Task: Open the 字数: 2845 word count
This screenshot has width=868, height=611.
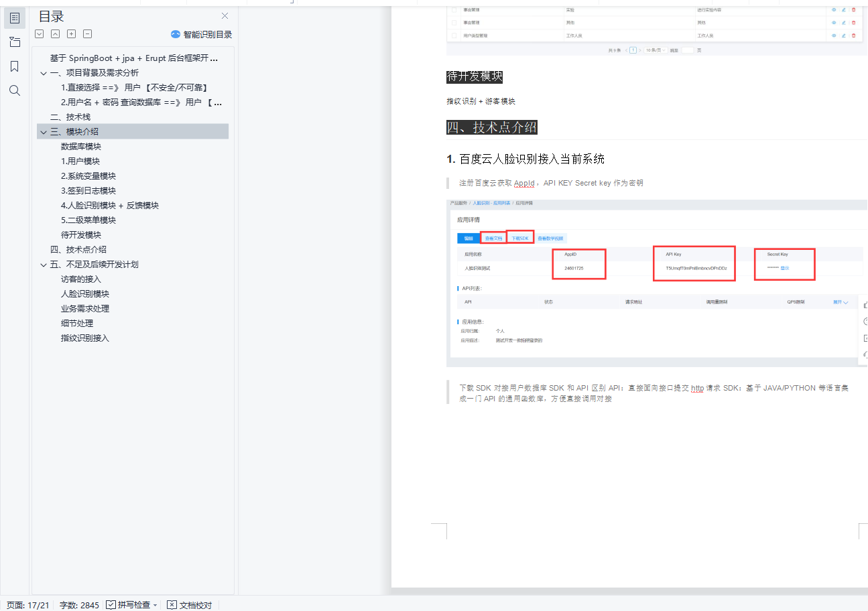Action: 79,605
